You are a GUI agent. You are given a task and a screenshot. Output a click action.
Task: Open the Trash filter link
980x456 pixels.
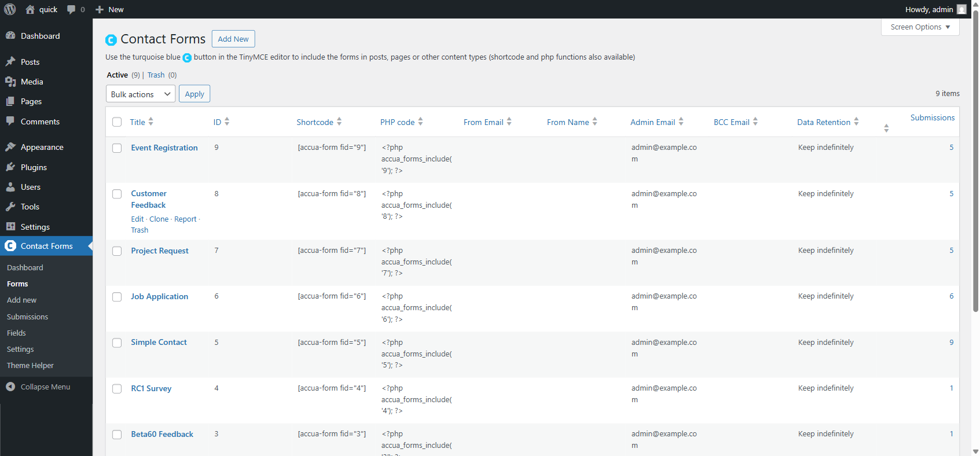(156, 75)
